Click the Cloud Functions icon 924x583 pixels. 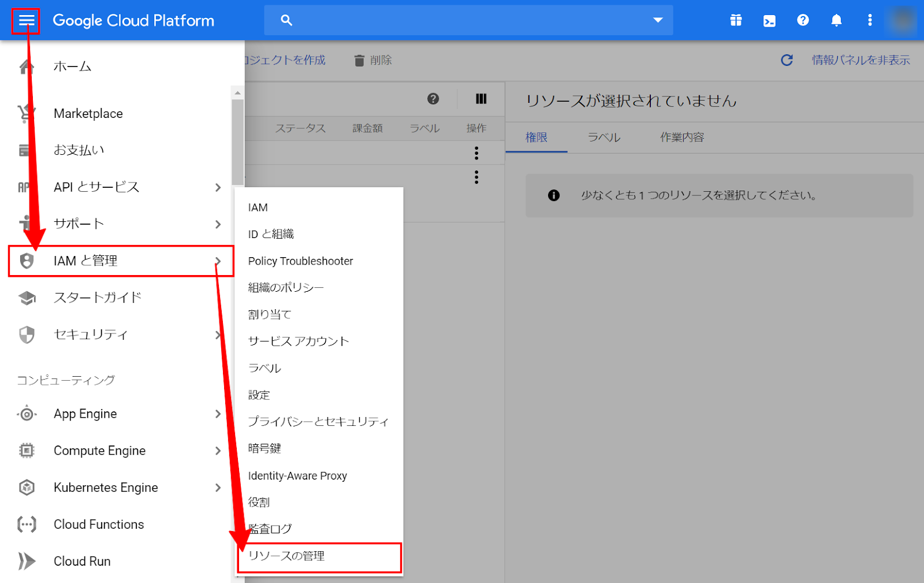pyautogui.click(x=27, y=524)
